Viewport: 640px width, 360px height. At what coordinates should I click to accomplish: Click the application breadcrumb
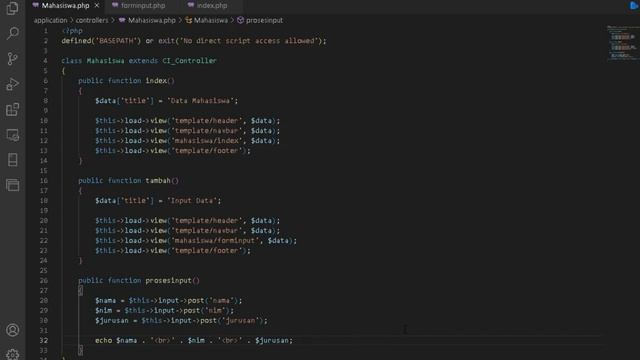(x=50, y=20)
